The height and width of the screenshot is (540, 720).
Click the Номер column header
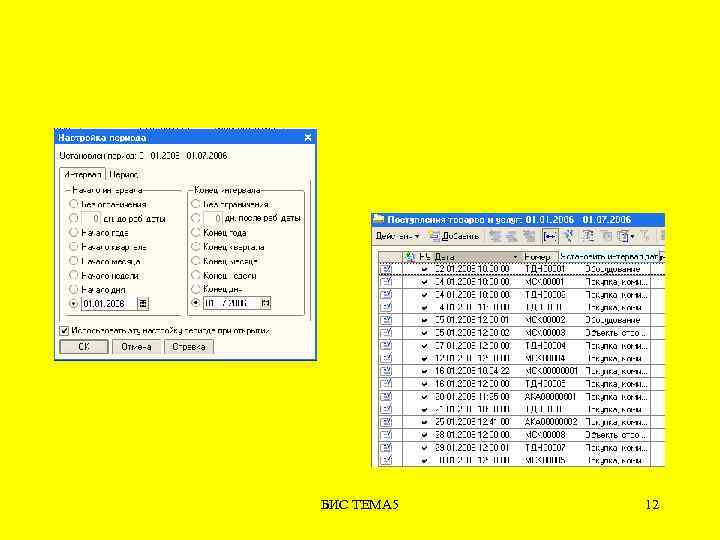coord(540,257)
